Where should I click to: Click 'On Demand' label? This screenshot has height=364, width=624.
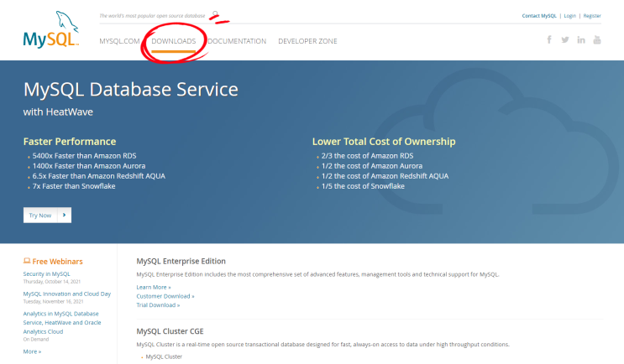(36, 340)
